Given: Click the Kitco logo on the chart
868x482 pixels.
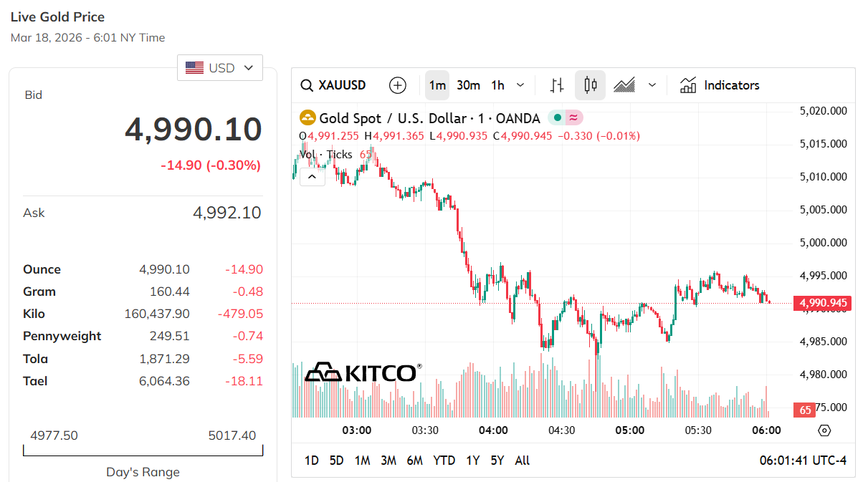Looking at the screenshot, I should pyautogui.click(x=363, y=372).
